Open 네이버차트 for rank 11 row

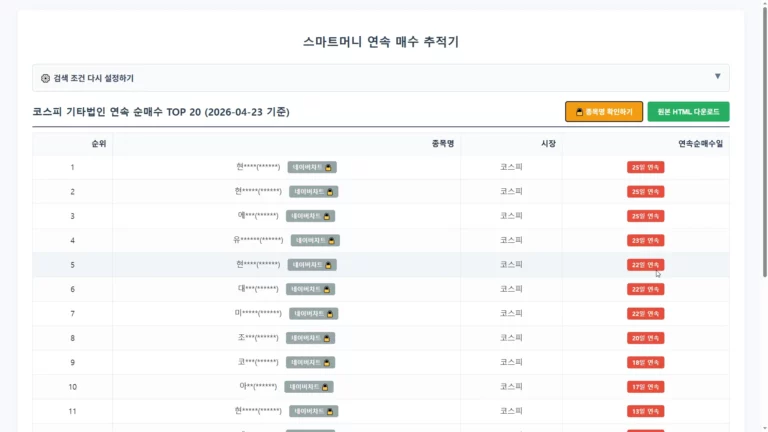(313, 411)
